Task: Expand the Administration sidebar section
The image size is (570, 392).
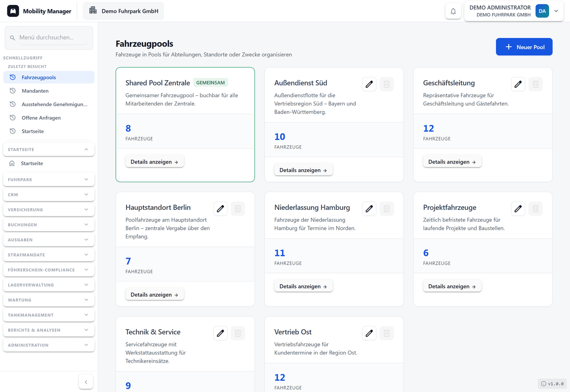Action: 49,345
